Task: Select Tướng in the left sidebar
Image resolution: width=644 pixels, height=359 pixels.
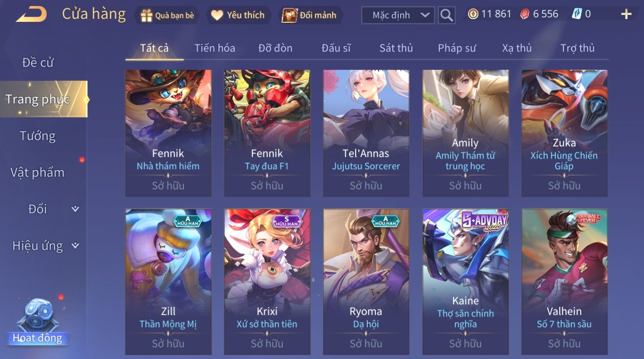Action: pyautogui.click(x=38, y=136)
